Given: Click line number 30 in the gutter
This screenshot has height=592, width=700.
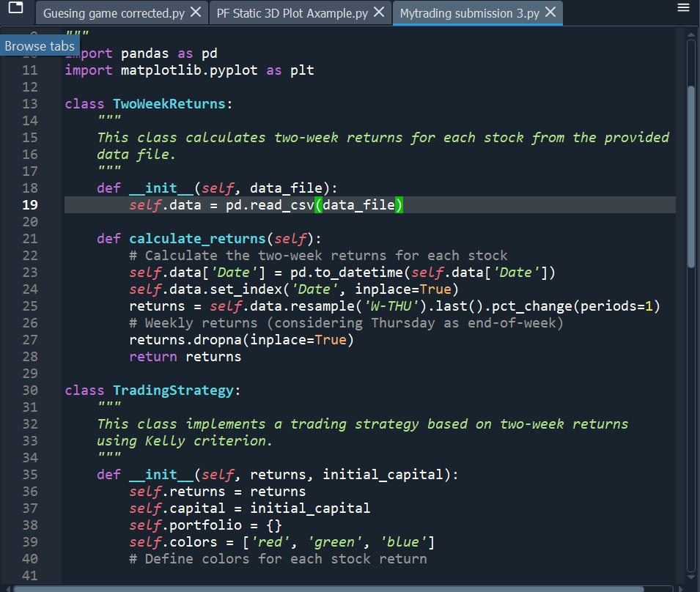Looking at the screenshot, I should tap(30, 391).
